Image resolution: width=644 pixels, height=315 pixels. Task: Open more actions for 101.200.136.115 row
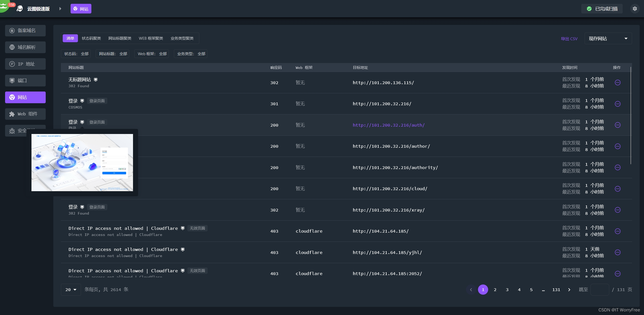[618, 83]
